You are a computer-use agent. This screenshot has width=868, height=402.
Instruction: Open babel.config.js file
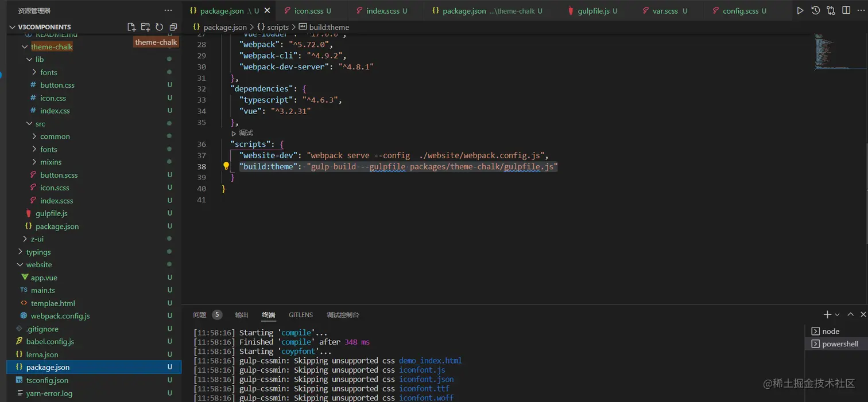coord(50,341)
